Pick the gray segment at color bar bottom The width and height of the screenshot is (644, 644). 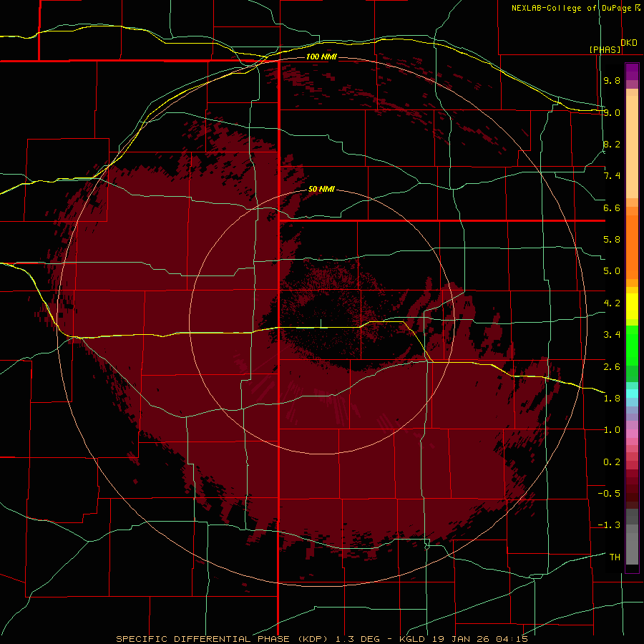pyautogui.click(x=632, y=546)
